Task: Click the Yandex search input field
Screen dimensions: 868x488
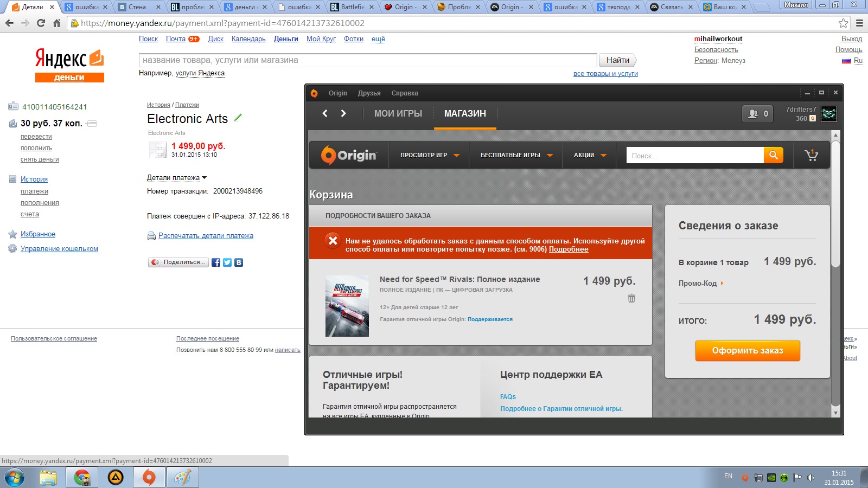Action: [x=368, y=60]
